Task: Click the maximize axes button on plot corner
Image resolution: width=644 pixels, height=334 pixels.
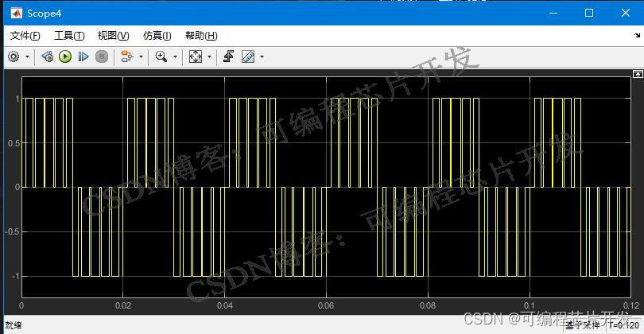Action: pyautogui.click(x=638, y=74)
